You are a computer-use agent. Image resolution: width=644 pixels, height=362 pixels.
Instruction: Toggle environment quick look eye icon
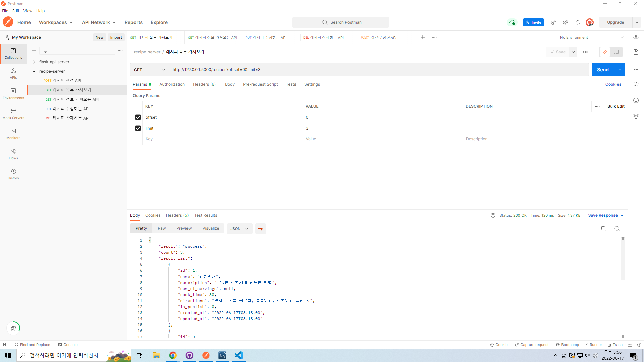click(x=636, y=37)
